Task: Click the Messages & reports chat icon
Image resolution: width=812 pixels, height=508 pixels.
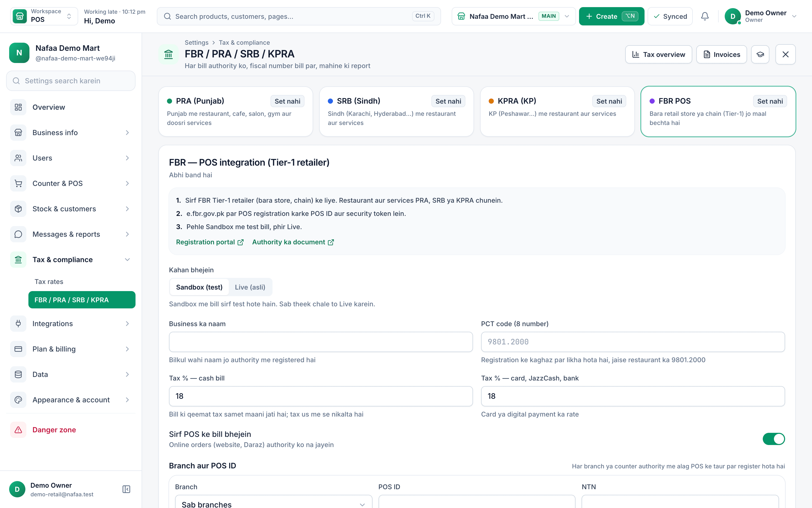Action: click(18, 234)
